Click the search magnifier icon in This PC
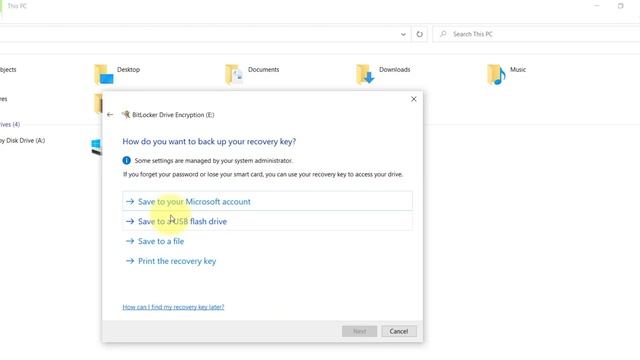Viewport: 640px width, 360px height. pyautogui.click(x=443, y=34)
